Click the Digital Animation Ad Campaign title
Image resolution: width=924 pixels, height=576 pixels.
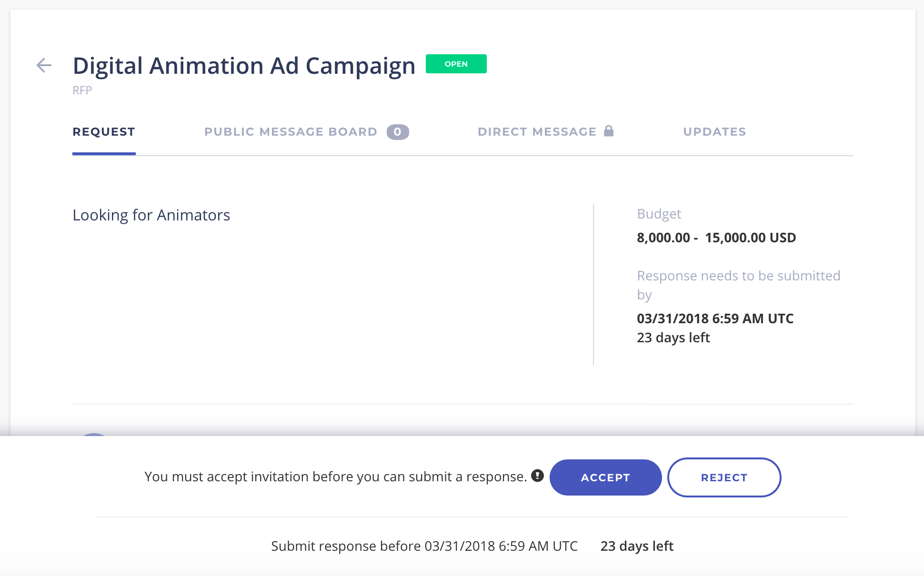click(x=244, y=66)
